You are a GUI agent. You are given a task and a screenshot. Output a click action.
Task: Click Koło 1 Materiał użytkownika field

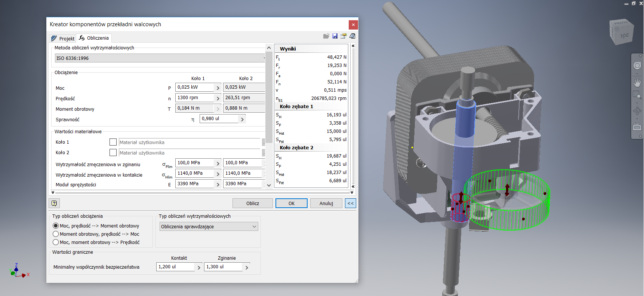pos(189,142)
